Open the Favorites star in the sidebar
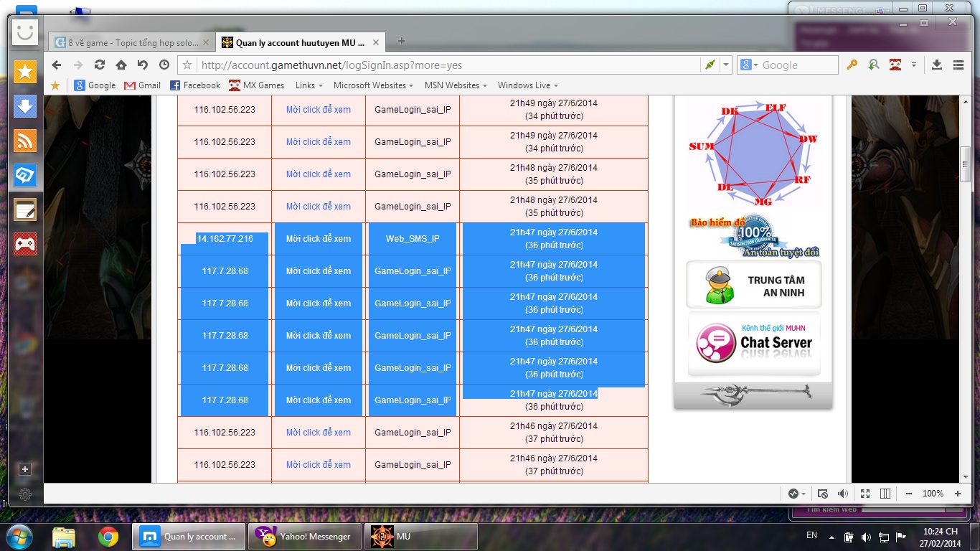The height and width of the screenshot is (551, 980). [x=25, y=72]
